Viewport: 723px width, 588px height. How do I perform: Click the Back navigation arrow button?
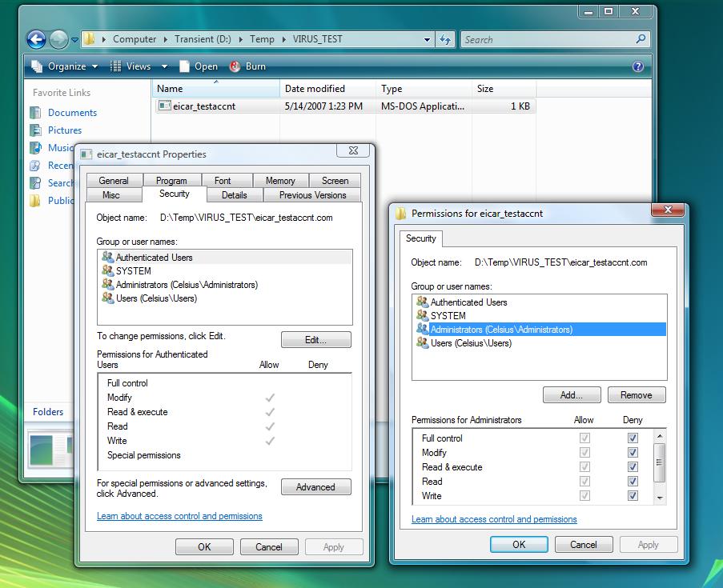tap(36, 39)
